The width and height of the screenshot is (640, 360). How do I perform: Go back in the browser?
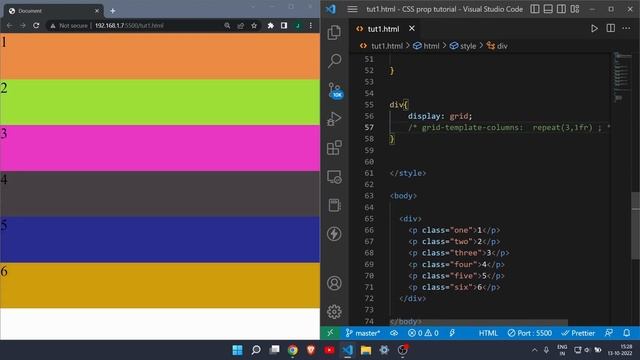pos(9,25)
